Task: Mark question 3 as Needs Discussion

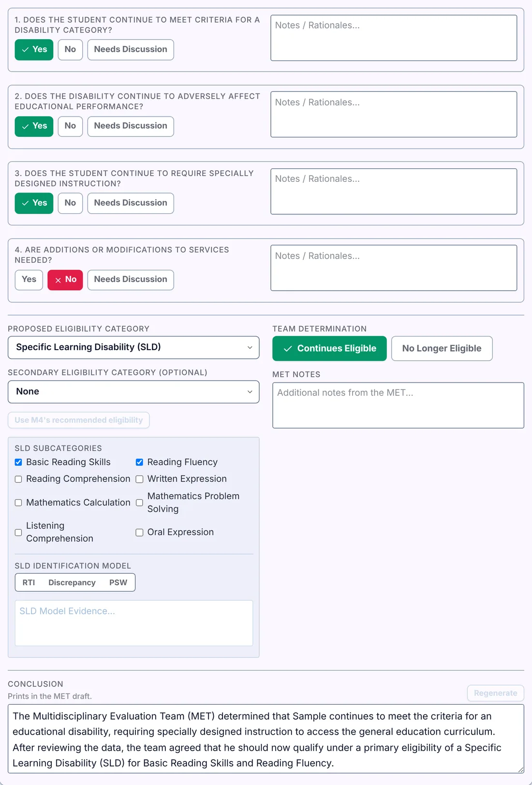Action: [x=131, y=203]
